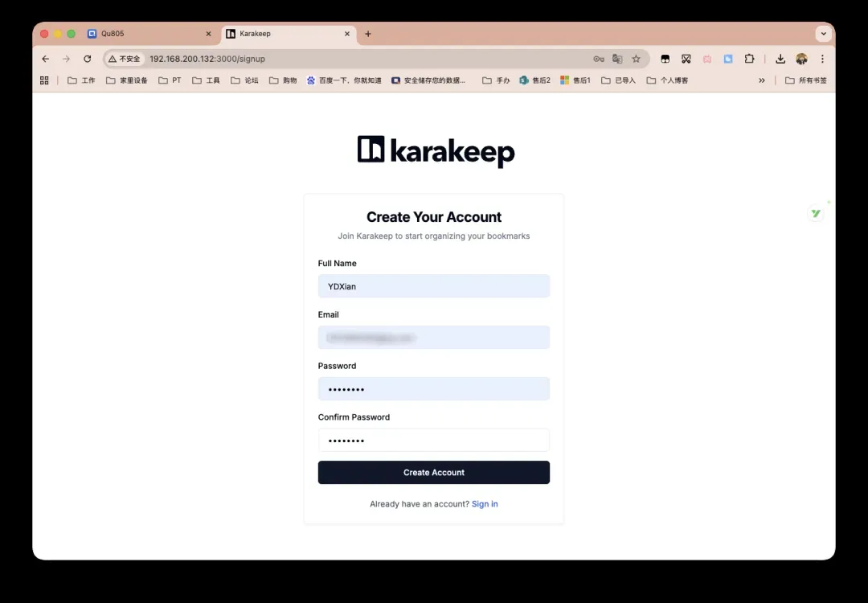868x603 pixels.
Task: Open the downloads icon in toolbar
Action: click(780, 59)
